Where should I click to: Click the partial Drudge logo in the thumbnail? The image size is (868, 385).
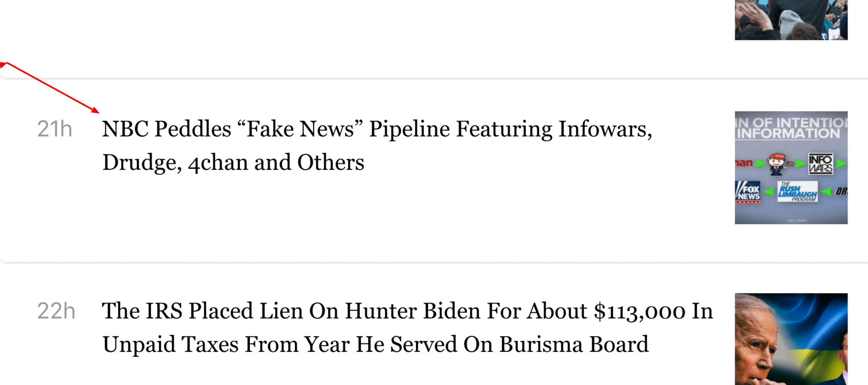pos(841,192)
